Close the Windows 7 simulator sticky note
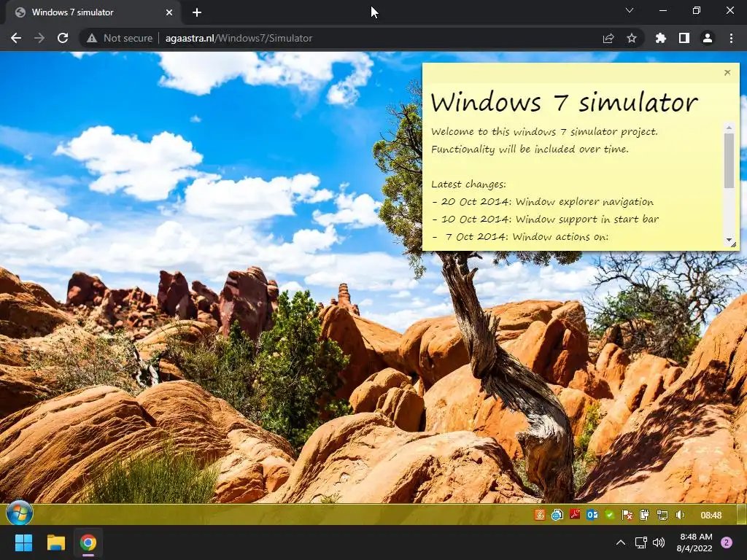 (727, 72)
